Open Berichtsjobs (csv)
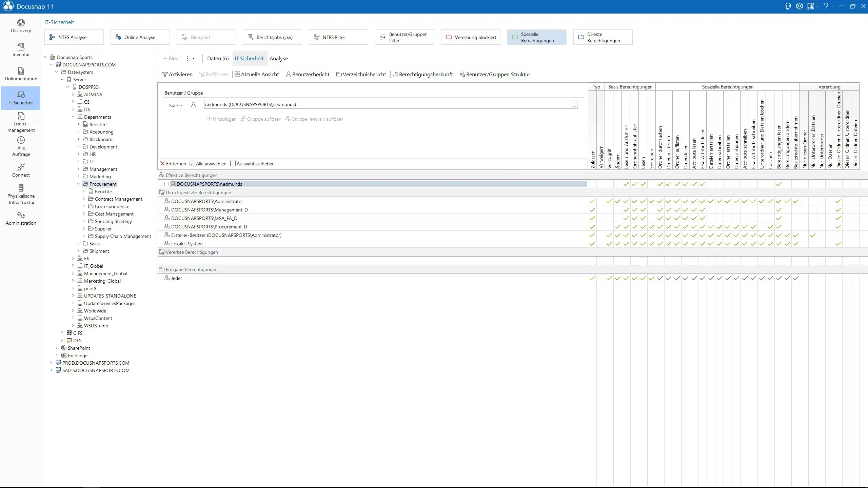The image size is (868, 488). 272,37
